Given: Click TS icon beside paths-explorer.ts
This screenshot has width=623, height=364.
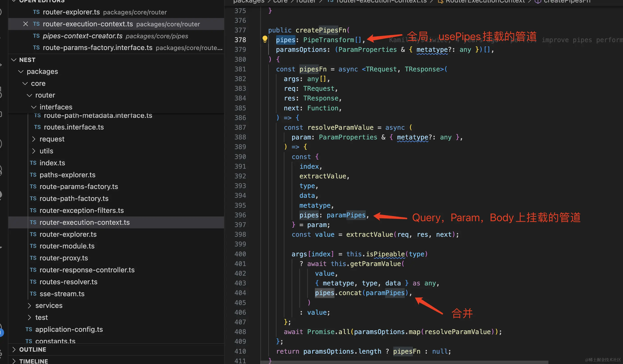Looking at the screenshot, I should click(x=33, y=175).
